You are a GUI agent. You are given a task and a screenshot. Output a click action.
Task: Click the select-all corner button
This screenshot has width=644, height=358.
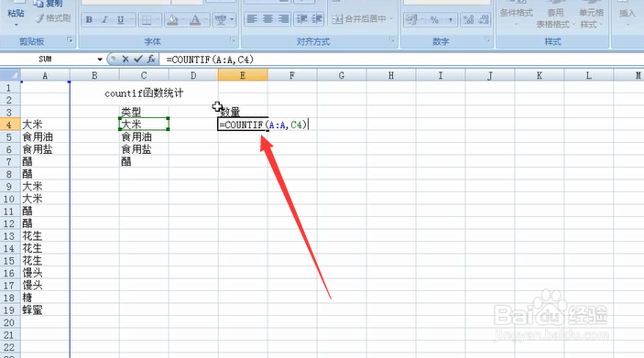tap(10, 75)
